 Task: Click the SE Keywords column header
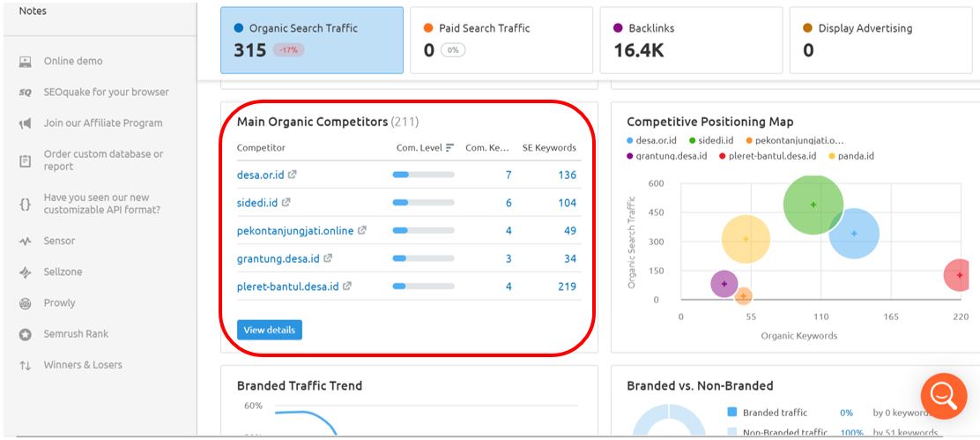pos(549,148)
